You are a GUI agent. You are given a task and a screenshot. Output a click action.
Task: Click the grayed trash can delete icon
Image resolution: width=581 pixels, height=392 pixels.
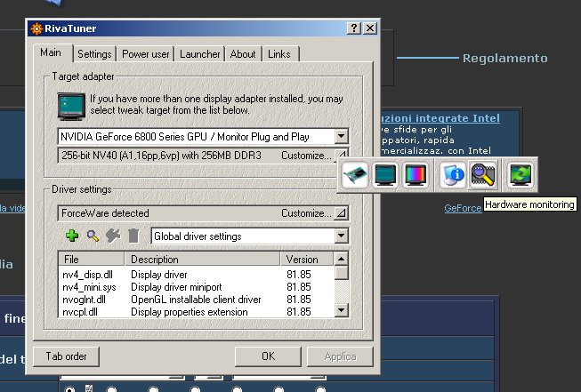[133, 236]
